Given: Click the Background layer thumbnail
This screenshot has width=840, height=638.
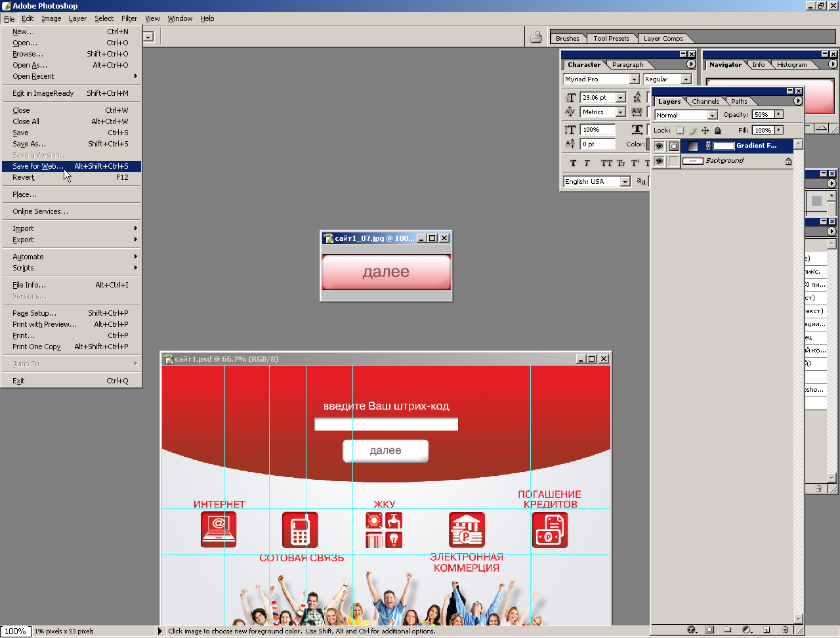Looking at the screenshot, I should [x=693, y=161].
